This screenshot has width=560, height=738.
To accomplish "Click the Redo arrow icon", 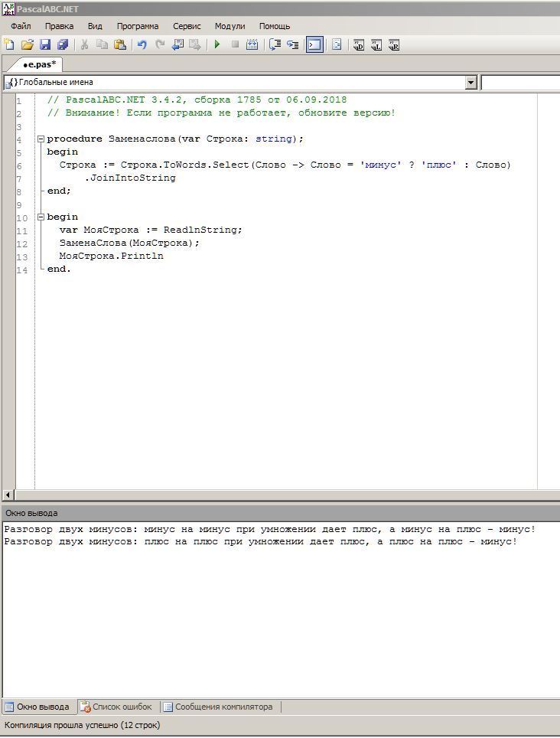I will [x=160, y=44].
